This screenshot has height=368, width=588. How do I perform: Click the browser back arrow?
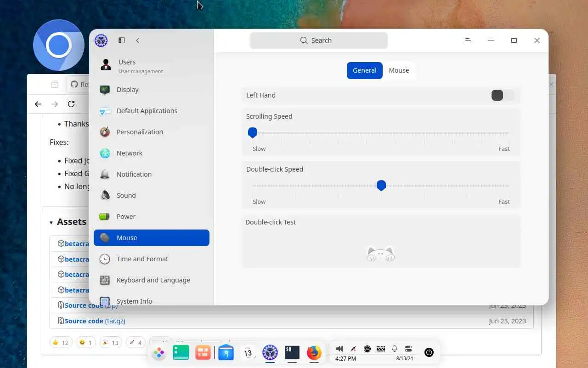tap(38, 104)
